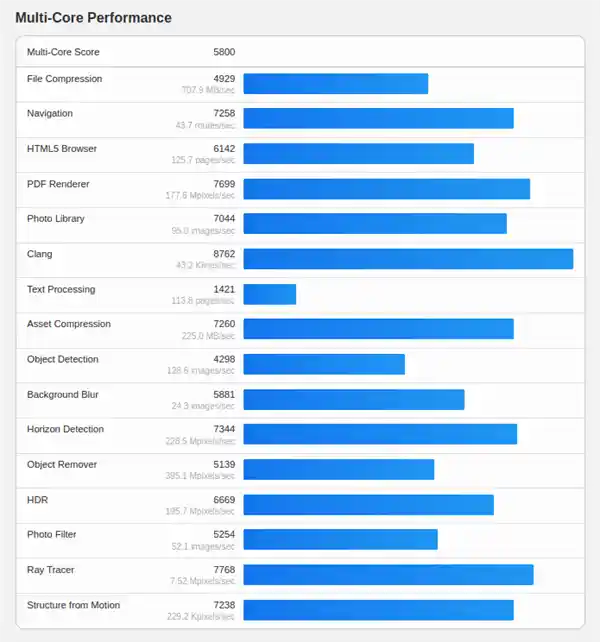
Task: Select the Asset Compression label
Action: (x=69, y=324)
